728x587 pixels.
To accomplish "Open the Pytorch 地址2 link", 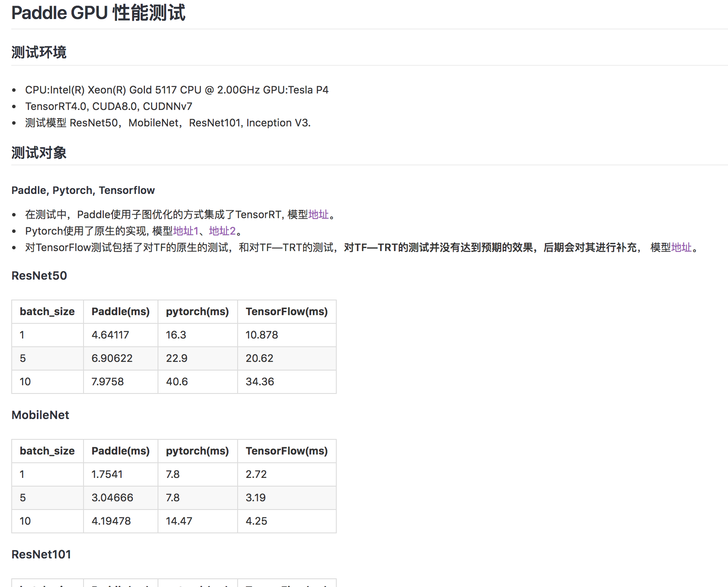I will pos(222,231).
